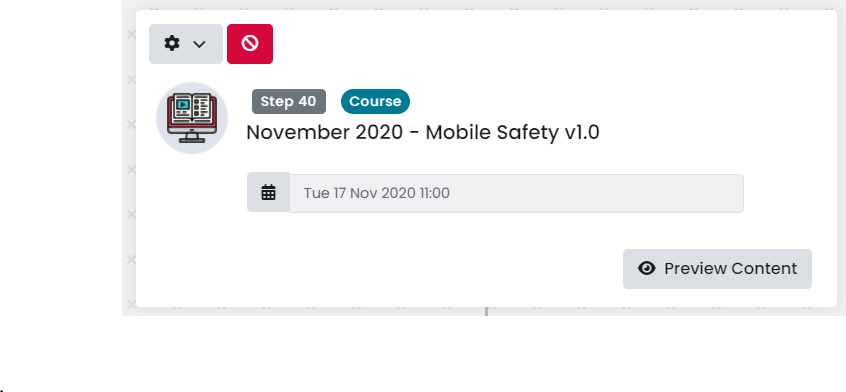Click the timeline connector below the card
846x392 pixels.
[x=487, y=311]
